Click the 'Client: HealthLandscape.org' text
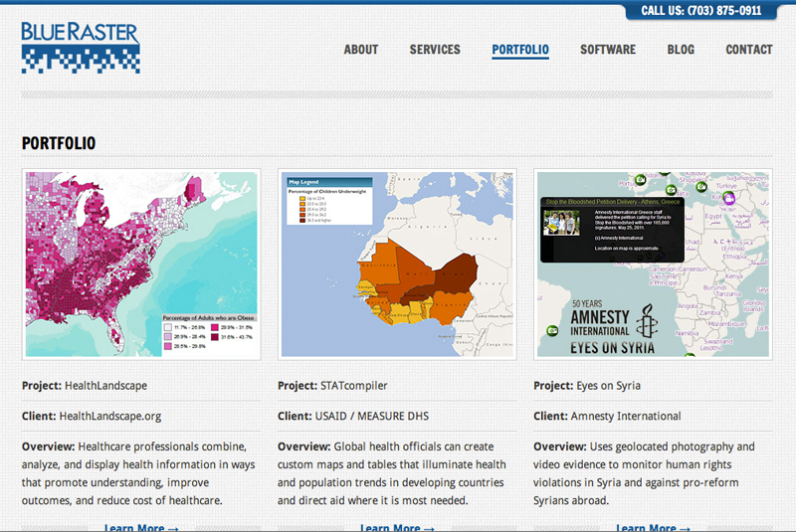Viewport: 796px width, 532px height. [92, 416]
